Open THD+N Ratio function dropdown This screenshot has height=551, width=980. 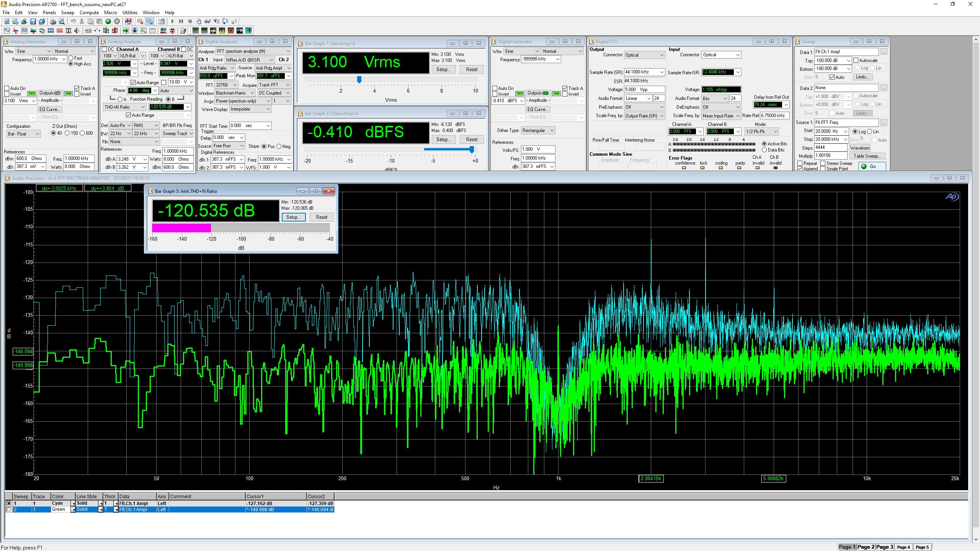tap(124, 107)
